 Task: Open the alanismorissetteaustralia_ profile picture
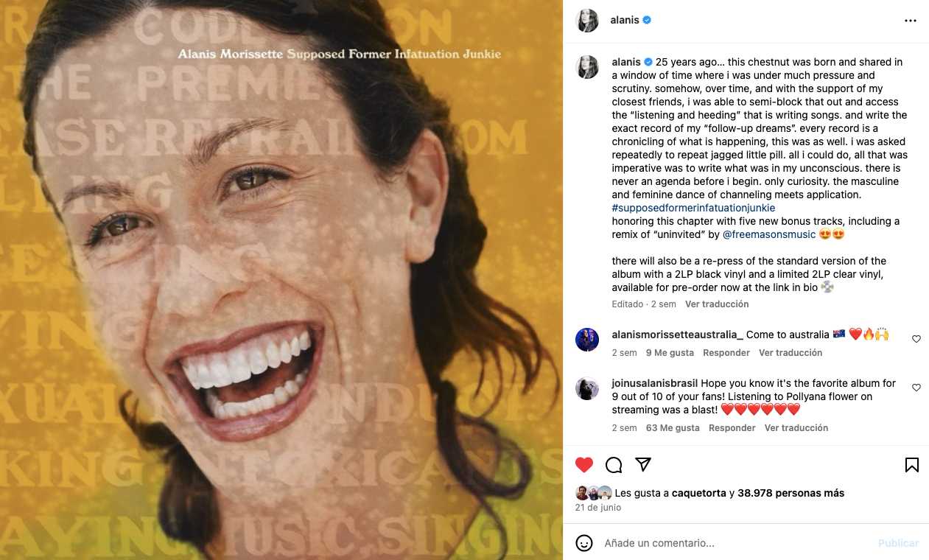(587, 340)
